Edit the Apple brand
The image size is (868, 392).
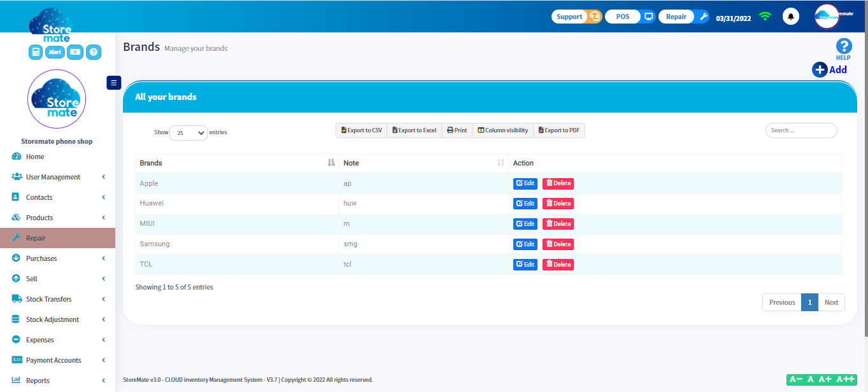525,183
